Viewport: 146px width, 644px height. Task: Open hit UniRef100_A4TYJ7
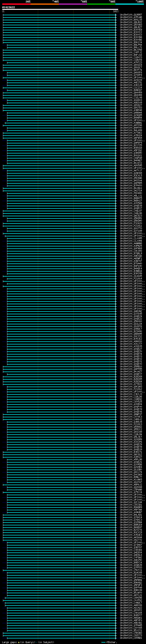(x=131, y=170)
